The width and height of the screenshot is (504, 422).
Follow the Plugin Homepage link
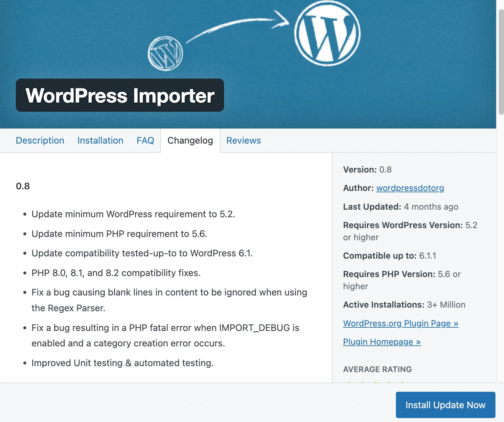[x=382, y=342]
